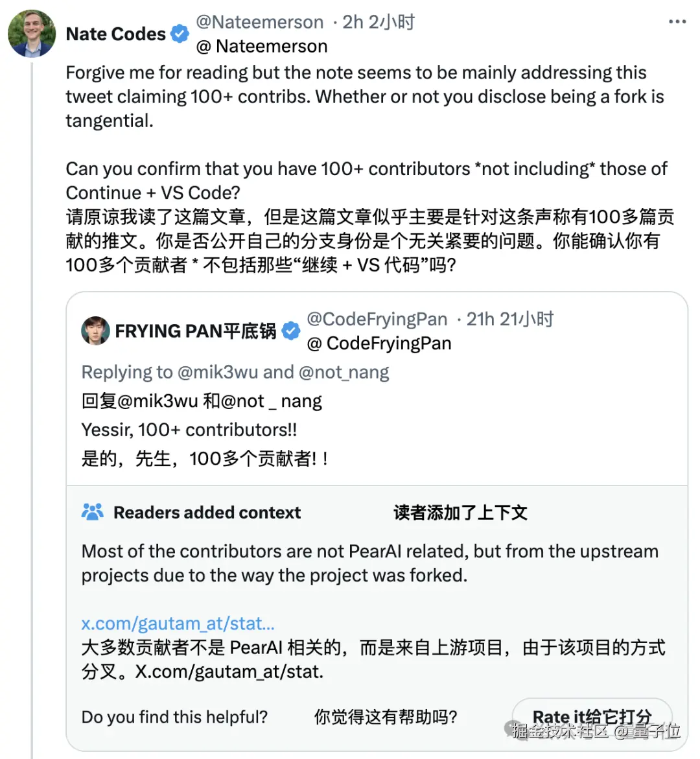Open the @Nateemerson handle link

coord(259,22)
